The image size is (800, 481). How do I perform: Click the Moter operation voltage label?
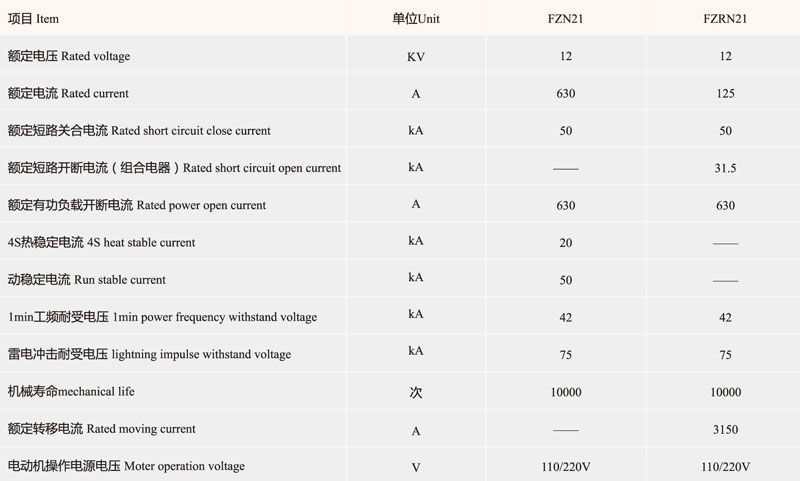pos(126,466)
